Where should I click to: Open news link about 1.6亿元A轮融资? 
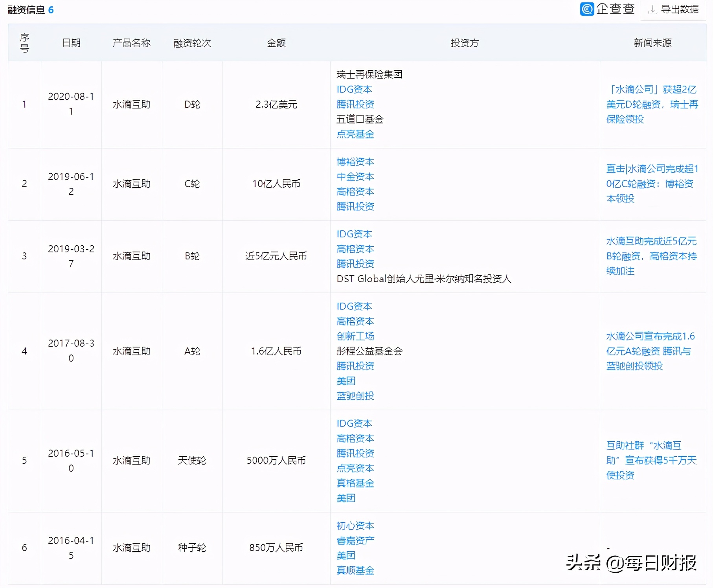click(x=651, y=351)
